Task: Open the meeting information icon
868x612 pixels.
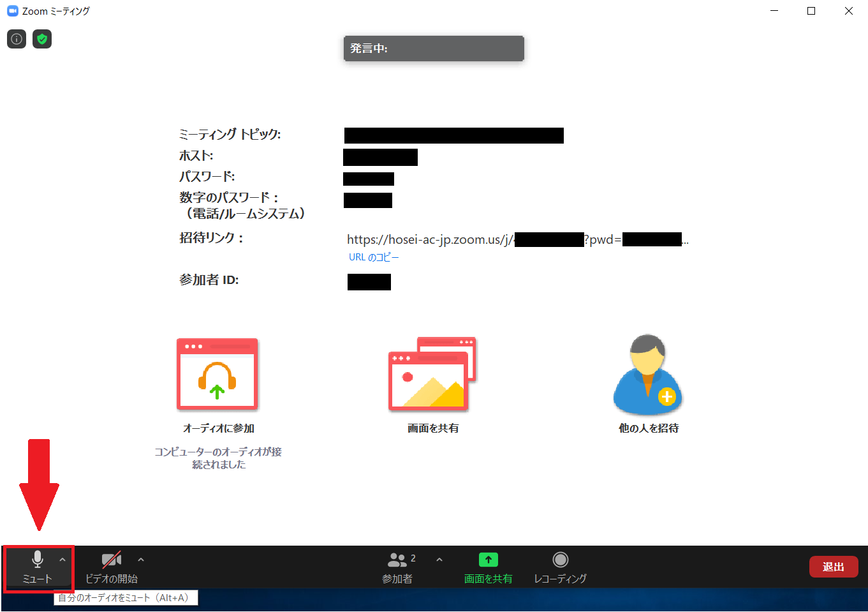Action: point(17,39)
